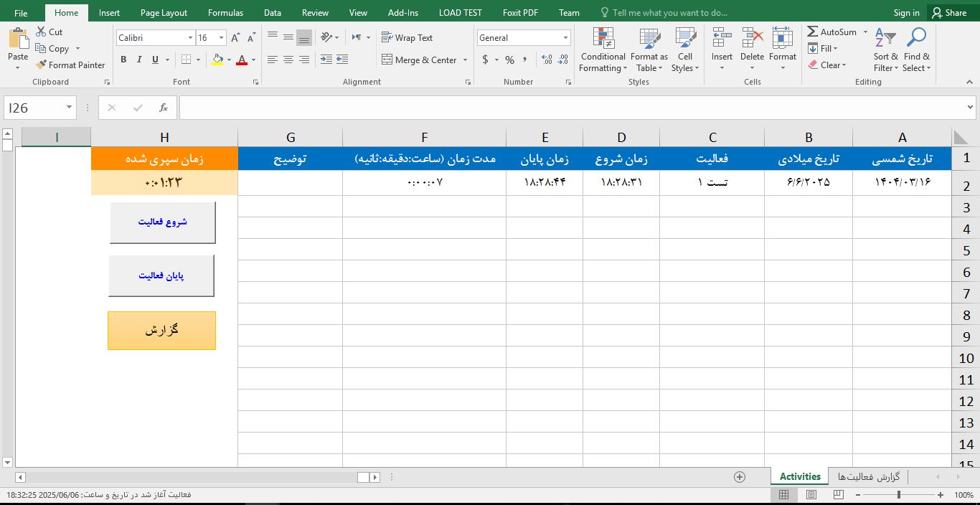The height and width of the screenshot is (505, 980).
Task: Align text to middle of cell
Action: pos(288,37)
